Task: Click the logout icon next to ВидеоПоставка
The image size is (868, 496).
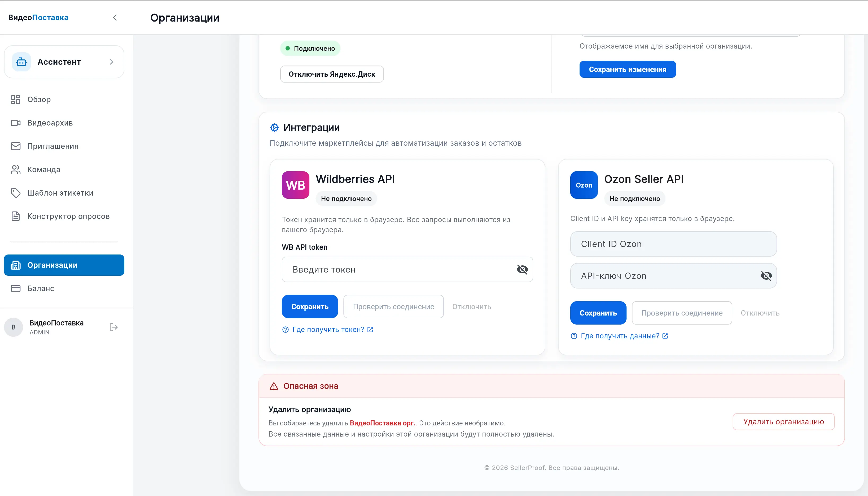Action: (x=114, y=327)
